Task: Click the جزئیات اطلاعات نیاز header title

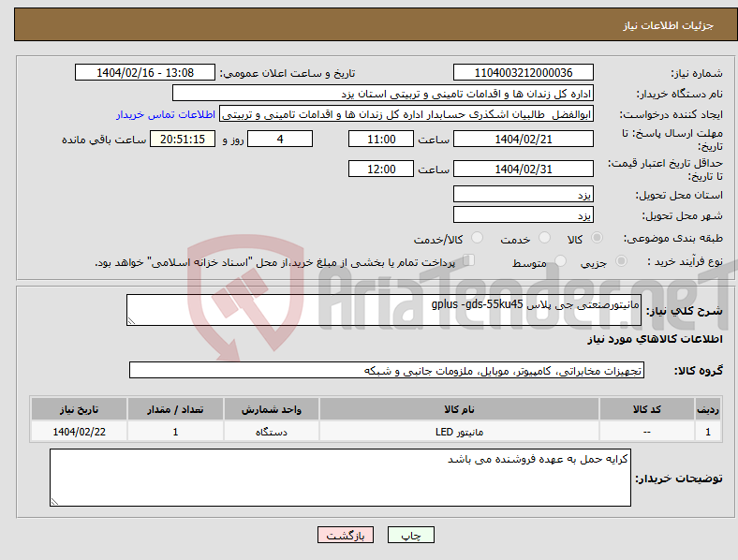Action: [669, 25]
